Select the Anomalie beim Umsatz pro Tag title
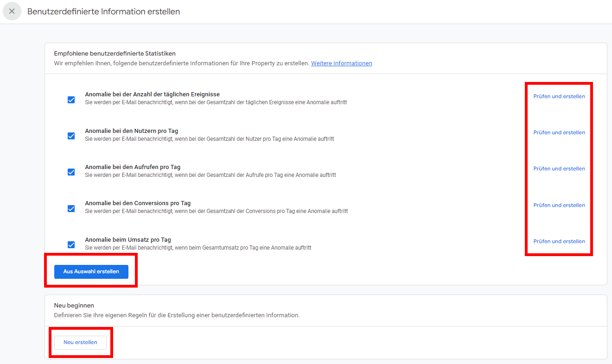Screen dimensions: 612x364 pos(128,240)
